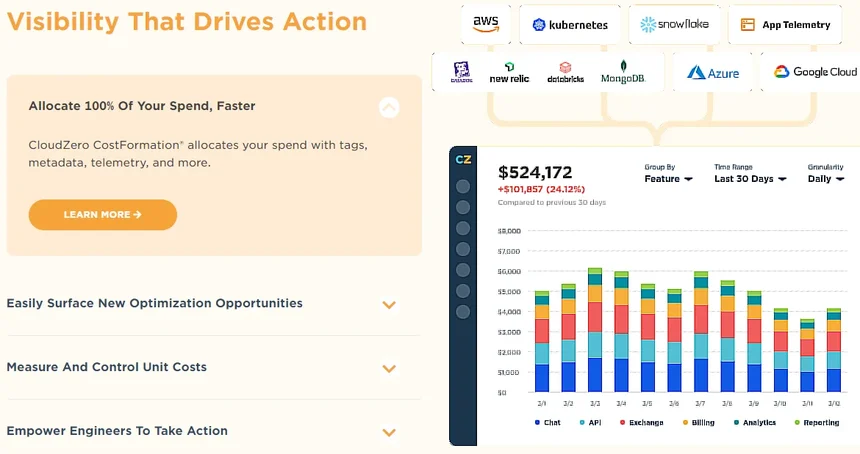Collapse the Allocate 100% Of Your Spend section
The width and height of the screenshot is (860, 454).
pyautogui.click(x=389, y=107)
